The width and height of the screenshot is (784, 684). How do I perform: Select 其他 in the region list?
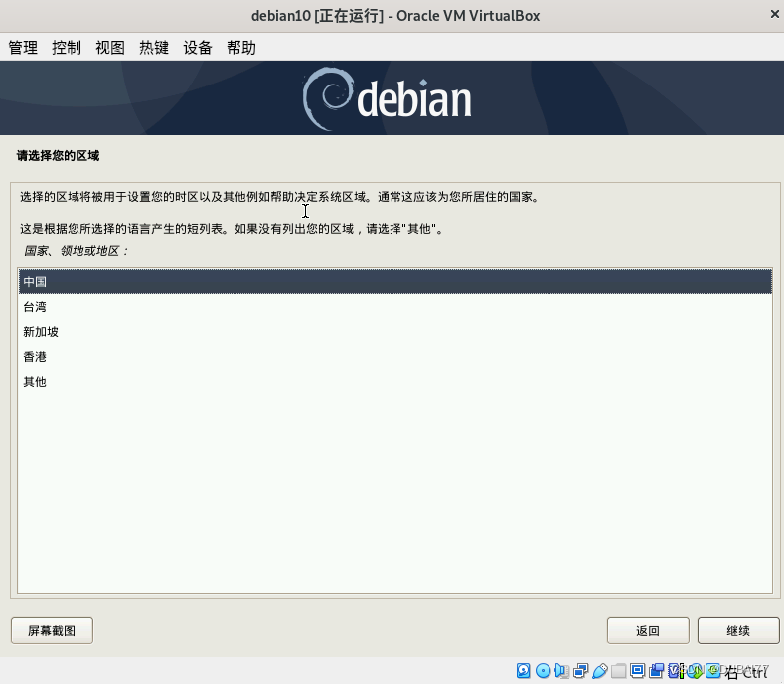pos(395,382)
